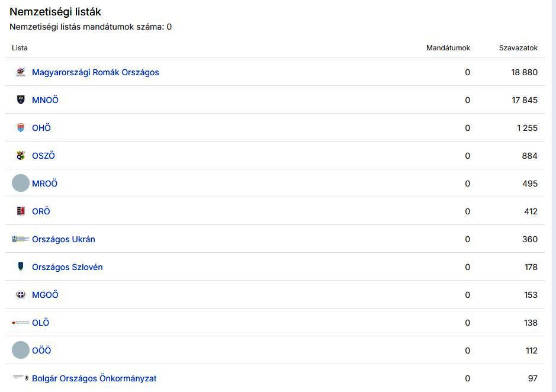Open the OLÖ list link
Screen dimensions: 556x392
pos(40,323)
